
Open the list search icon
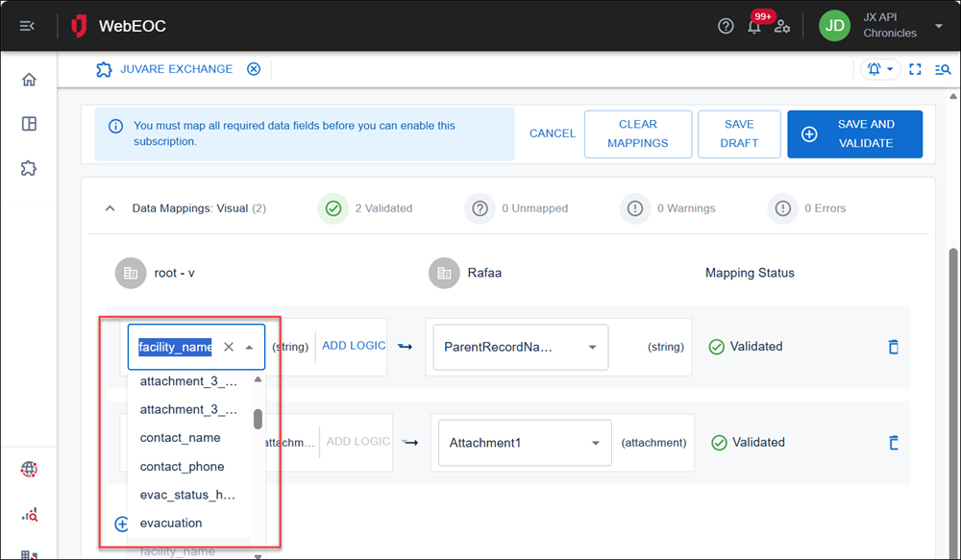point(943,69)
